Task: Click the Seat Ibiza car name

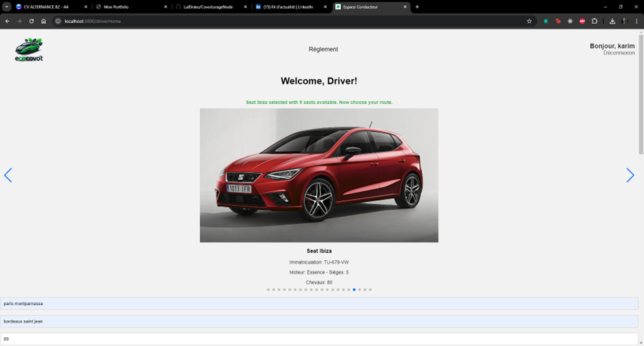Action: [x=319, y=251]
